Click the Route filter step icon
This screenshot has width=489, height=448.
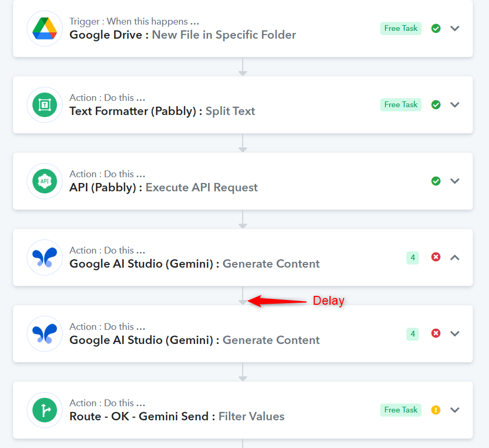(44, 410)
